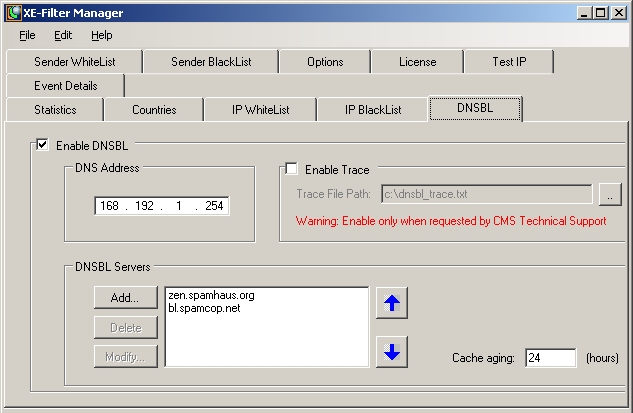Enable the Trace checkbox

292,170
